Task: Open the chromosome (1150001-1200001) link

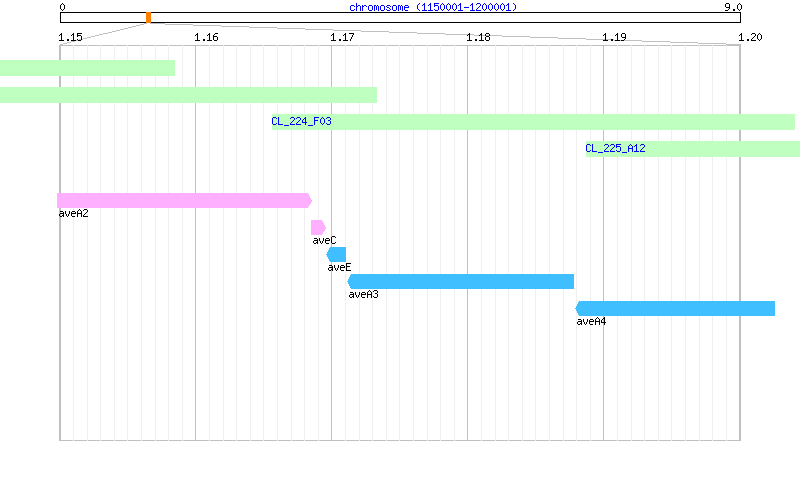Action: 433,7
